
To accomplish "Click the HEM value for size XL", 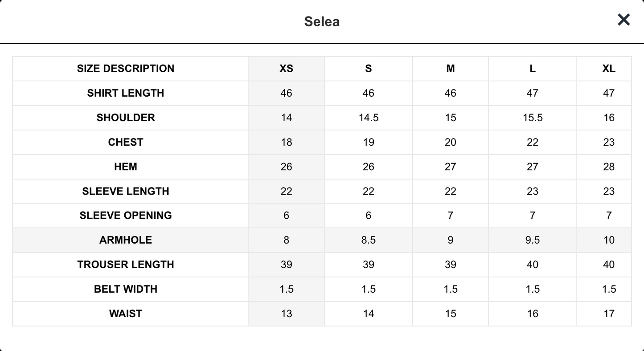I will pyautogui.click(x=609, y=167).
